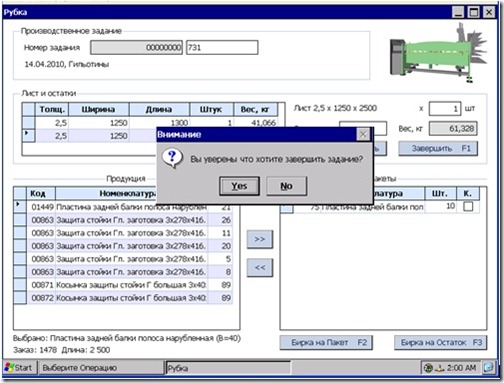Image resolution: width=504 pixels, height=383 pixels.
Task: Click the taskbar clock 2:00 AM
Action: tap(462, 368)
